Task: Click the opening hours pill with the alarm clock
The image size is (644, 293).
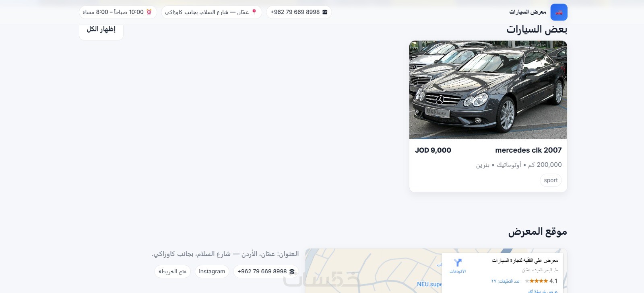Action: pos(118,12)
